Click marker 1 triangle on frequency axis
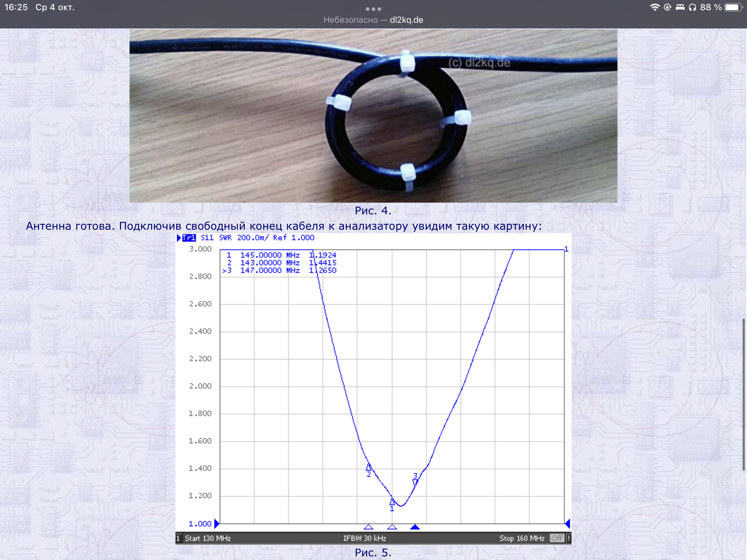 click(392, 527)
